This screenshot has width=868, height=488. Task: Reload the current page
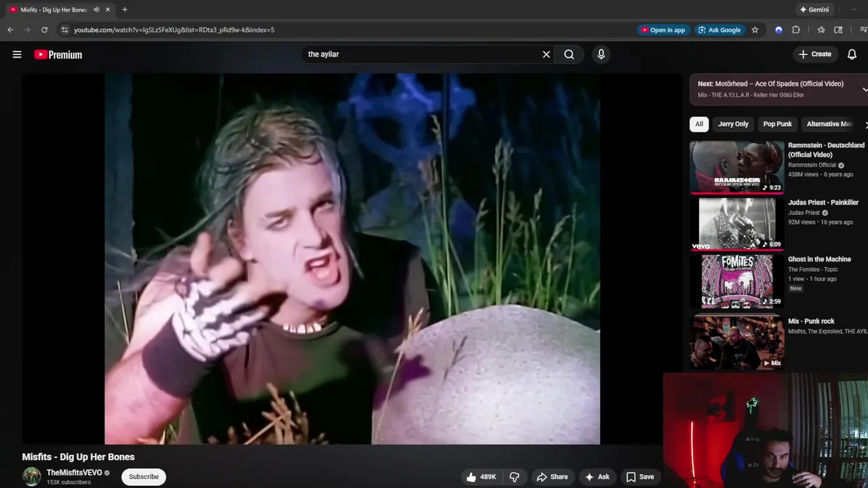coord(44,30)
